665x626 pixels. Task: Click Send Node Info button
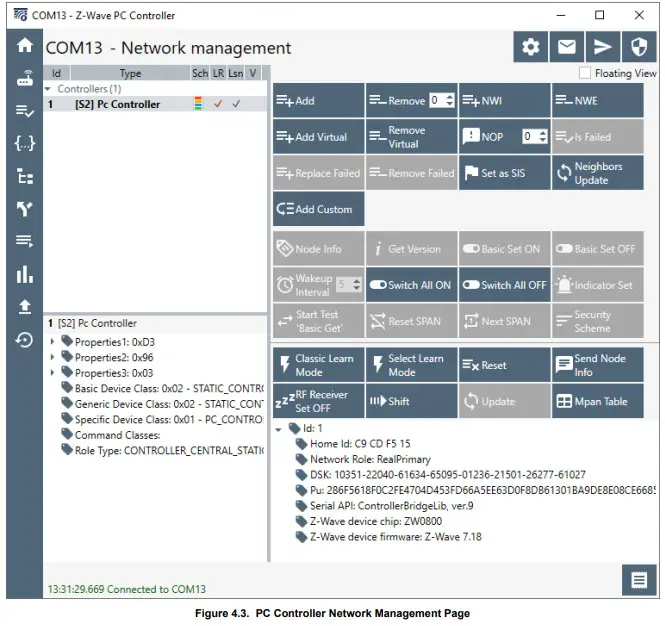pyautogui.click(x=598, y=365)
